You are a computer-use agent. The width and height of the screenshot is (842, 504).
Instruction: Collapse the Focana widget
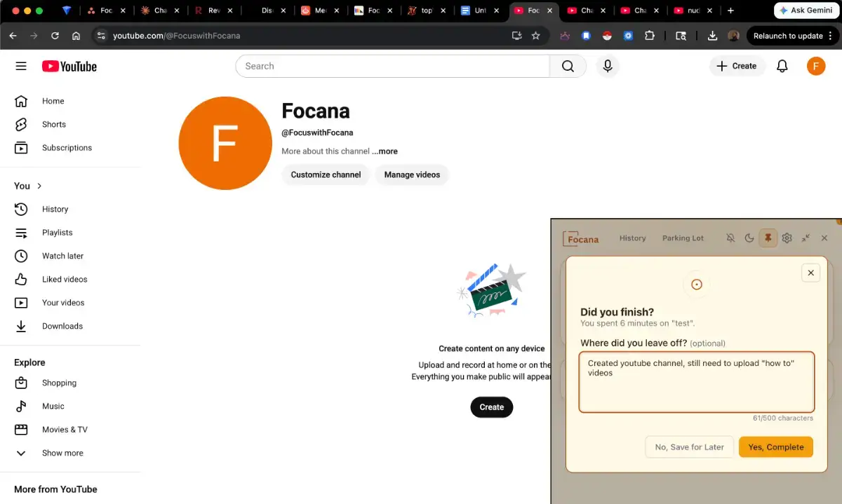[806, 238]
